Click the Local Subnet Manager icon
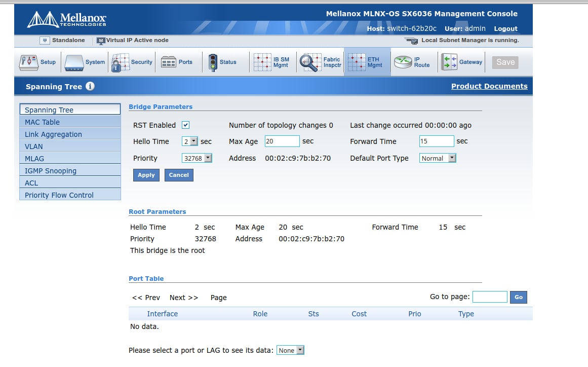 [x=411, y=41]
